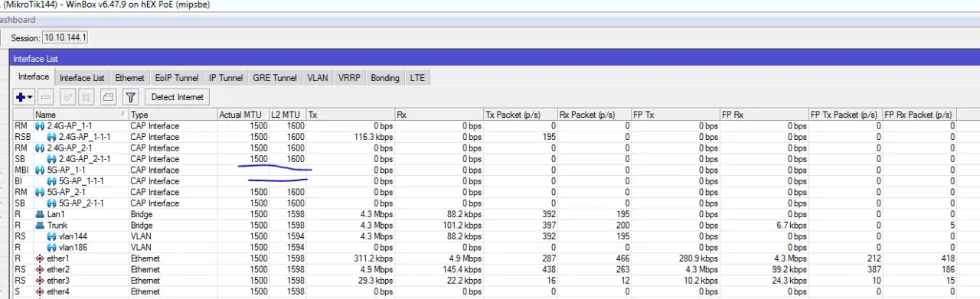Click the Detect Internet button
The image size is (980, 299).
coord(178,97)
